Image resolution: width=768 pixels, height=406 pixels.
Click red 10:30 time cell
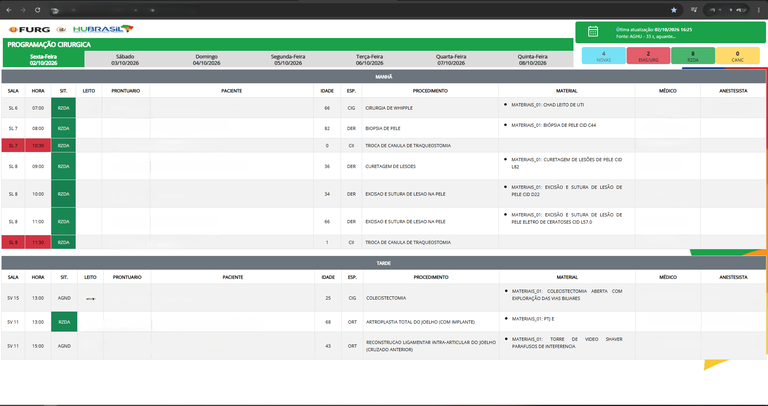(x=38, y=145)
